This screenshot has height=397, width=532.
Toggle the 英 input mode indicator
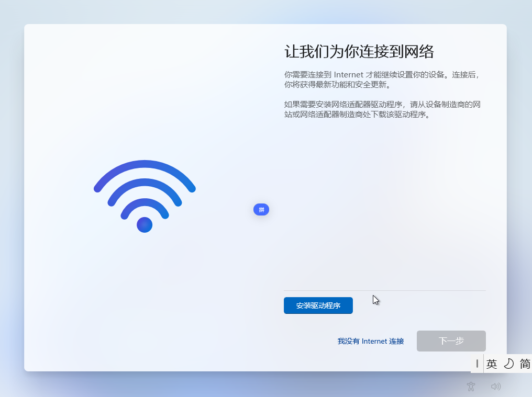(x=492, y=364)
